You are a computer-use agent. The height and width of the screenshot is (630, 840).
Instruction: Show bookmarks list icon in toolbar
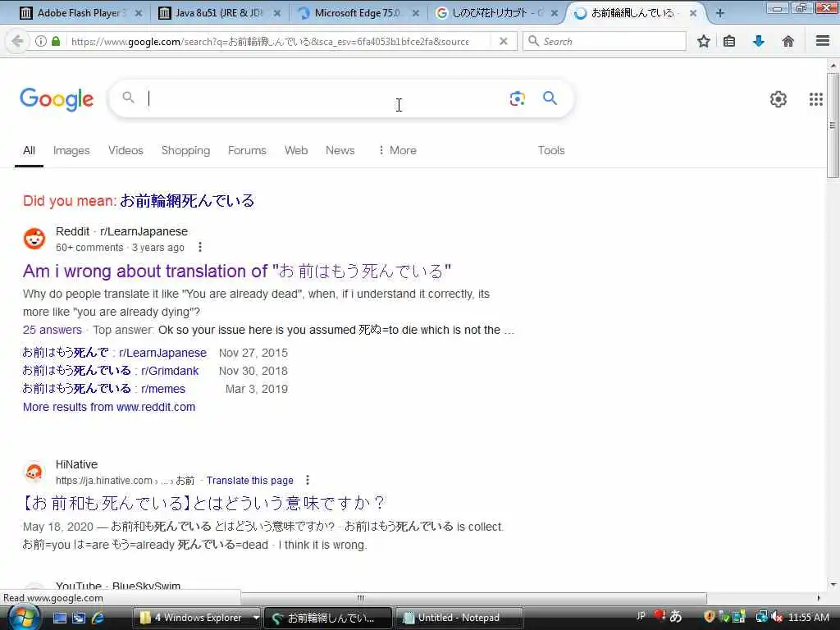729,41
